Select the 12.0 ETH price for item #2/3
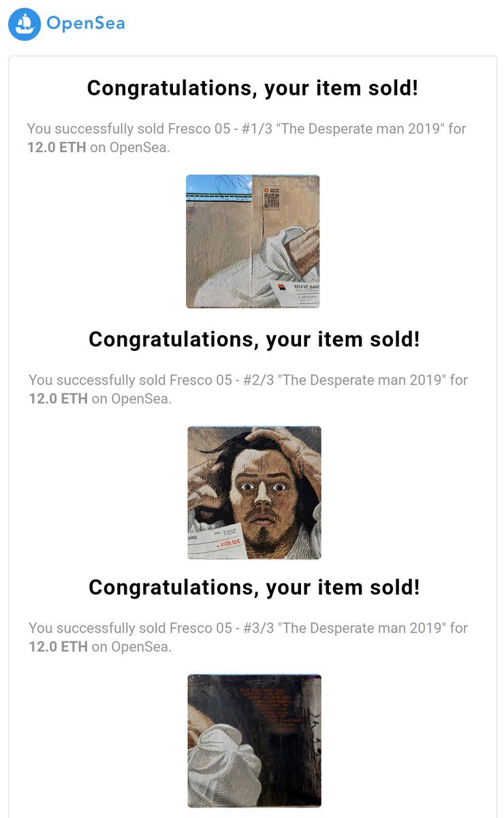This screenshot has height=818, width=504. 58,399
